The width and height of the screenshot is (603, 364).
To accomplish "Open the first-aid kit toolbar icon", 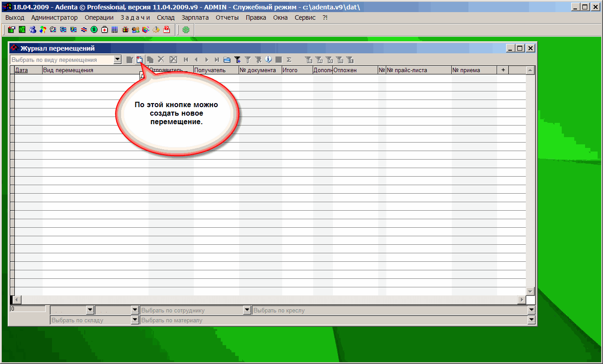I will click(105, 30).
